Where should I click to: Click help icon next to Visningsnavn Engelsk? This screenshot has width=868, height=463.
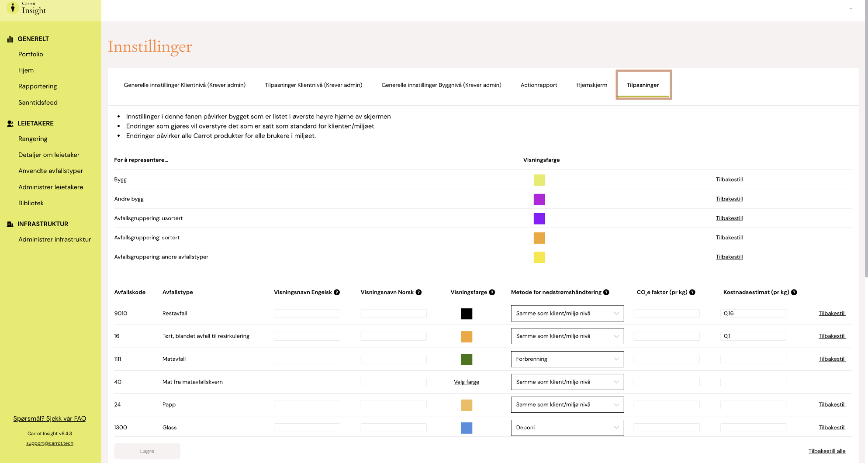tap(337, 292)
